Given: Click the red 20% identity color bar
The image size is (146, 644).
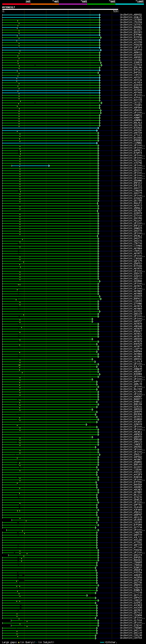Looking at the screenshot, I should (x=16, y=4).
